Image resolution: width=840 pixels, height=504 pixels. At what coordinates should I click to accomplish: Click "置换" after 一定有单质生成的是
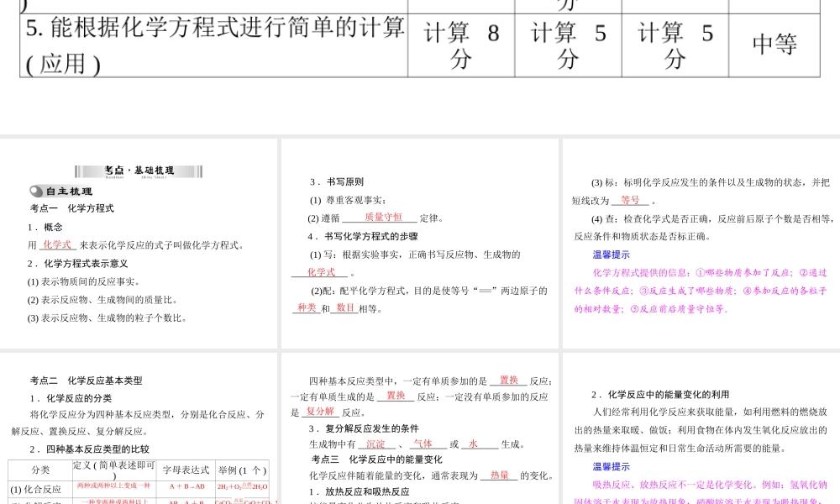pyautogui.click(x=396, y=396)
